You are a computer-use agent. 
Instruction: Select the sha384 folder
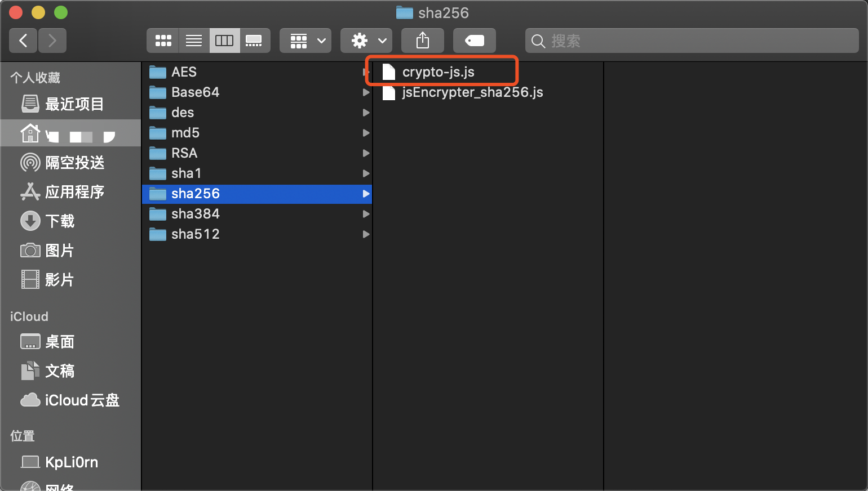(x=257, y=214)
